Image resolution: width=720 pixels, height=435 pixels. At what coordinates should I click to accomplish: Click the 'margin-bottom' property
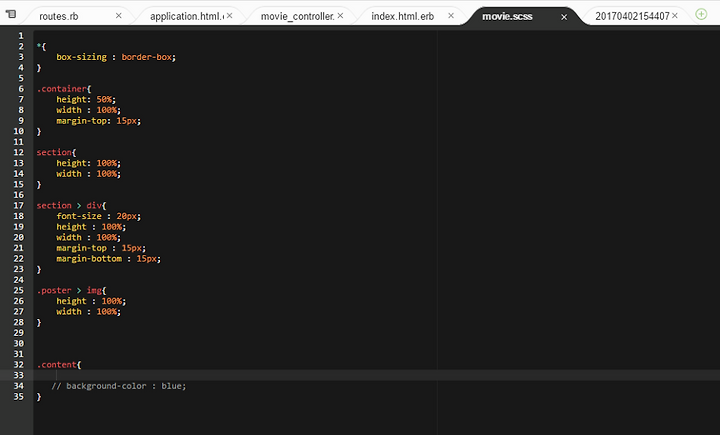pos(89,259)
